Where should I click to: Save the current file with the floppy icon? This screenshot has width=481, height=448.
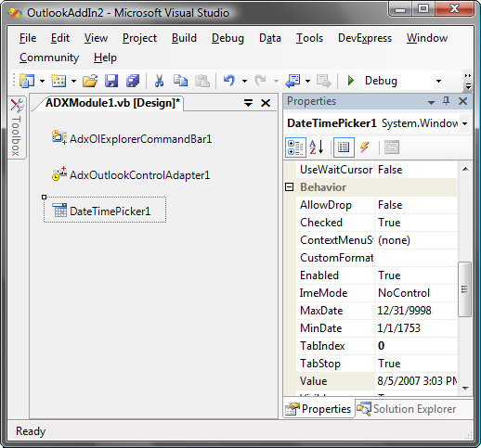[111, 81]
